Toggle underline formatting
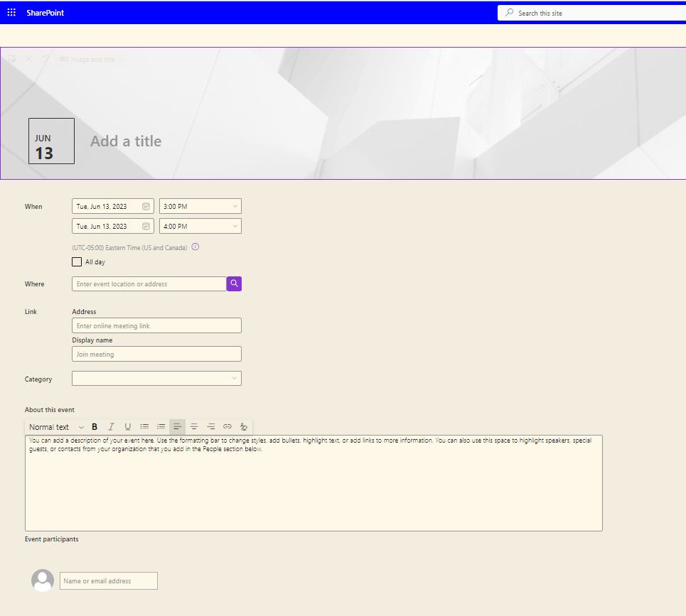The width and height of the screenshot is (686, 616). [128, 427]
